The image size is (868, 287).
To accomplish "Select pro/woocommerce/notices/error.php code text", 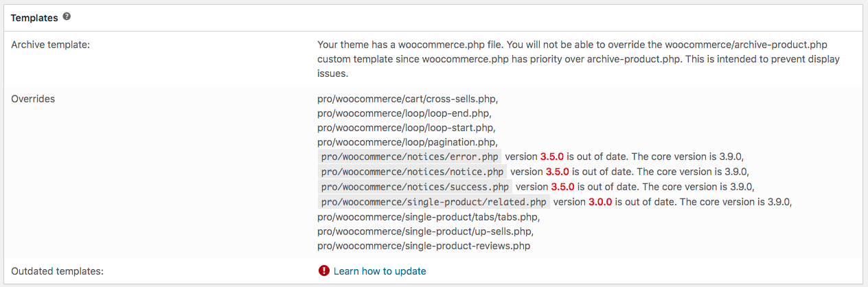I will tap(409, 157).
